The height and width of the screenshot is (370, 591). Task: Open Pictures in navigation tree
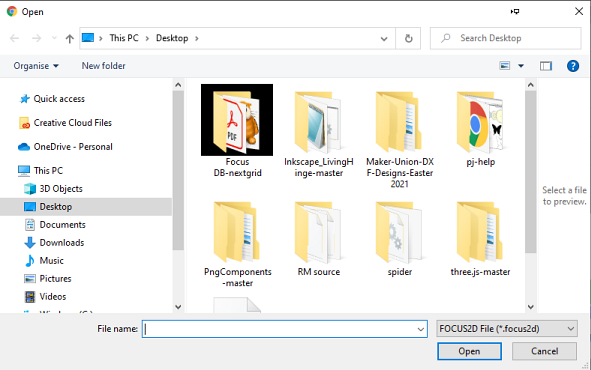[55, 279]
